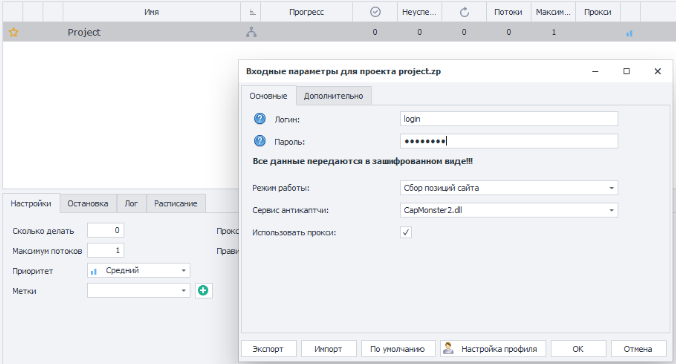Open the Приоритет dropdown set to Средний

click(x=138, y=270)
